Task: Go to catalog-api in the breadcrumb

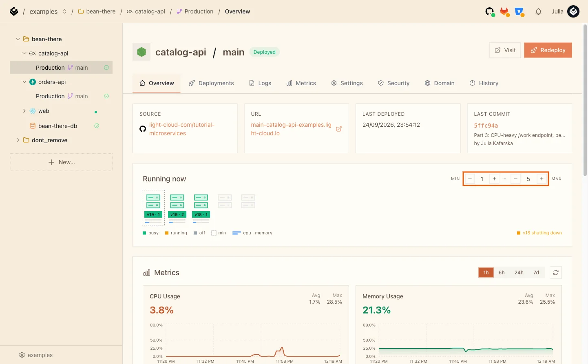Action: tap(146, 11)
